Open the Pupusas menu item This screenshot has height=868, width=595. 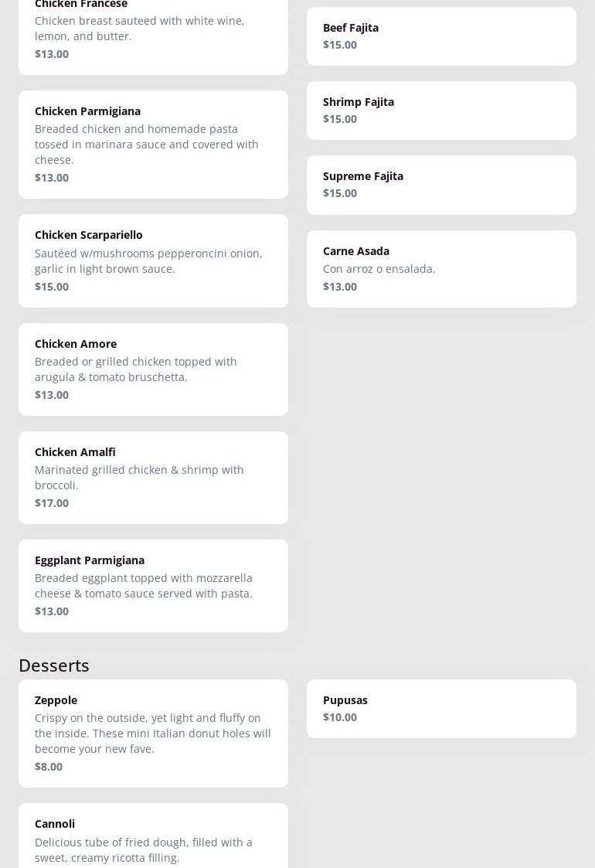(x=441, y=708)
